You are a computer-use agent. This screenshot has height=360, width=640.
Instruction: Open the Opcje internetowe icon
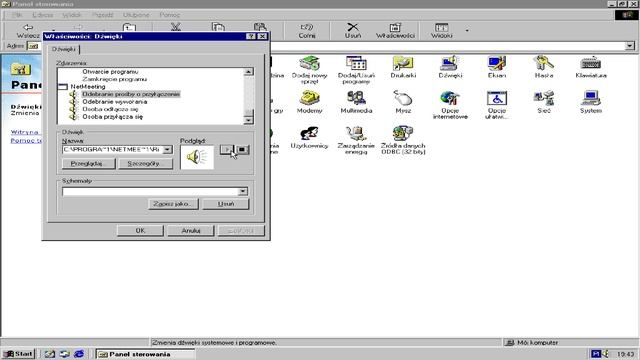[x=450, y=105]
